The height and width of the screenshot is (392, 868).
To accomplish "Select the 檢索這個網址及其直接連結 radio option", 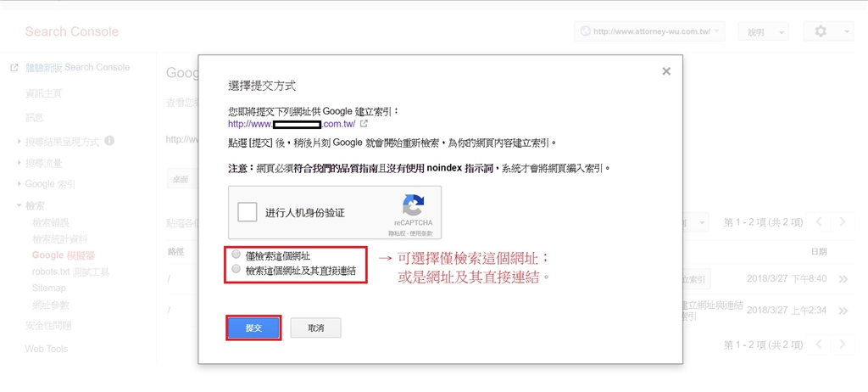I will coord(236,270).
